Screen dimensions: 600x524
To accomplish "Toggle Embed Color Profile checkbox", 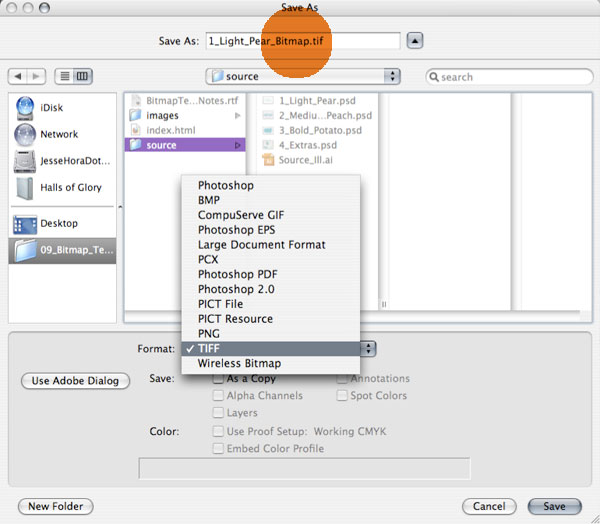I will [x=218, y=448].
